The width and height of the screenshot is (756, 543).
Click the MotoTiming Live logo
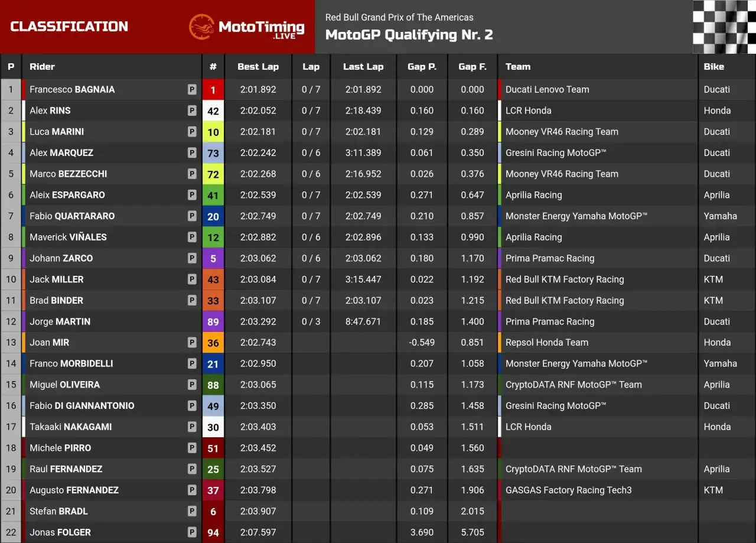click(x=247, y=27)
